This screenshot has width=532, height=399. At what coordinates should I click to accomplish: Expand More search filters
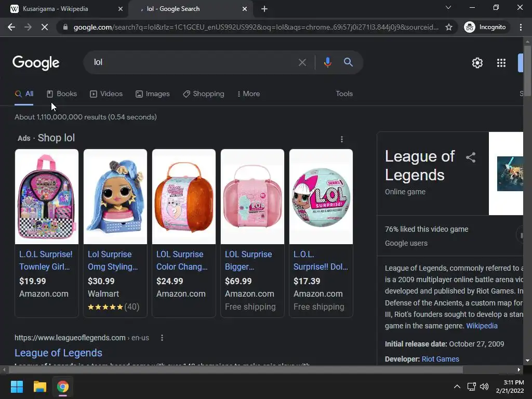[249, 94]
